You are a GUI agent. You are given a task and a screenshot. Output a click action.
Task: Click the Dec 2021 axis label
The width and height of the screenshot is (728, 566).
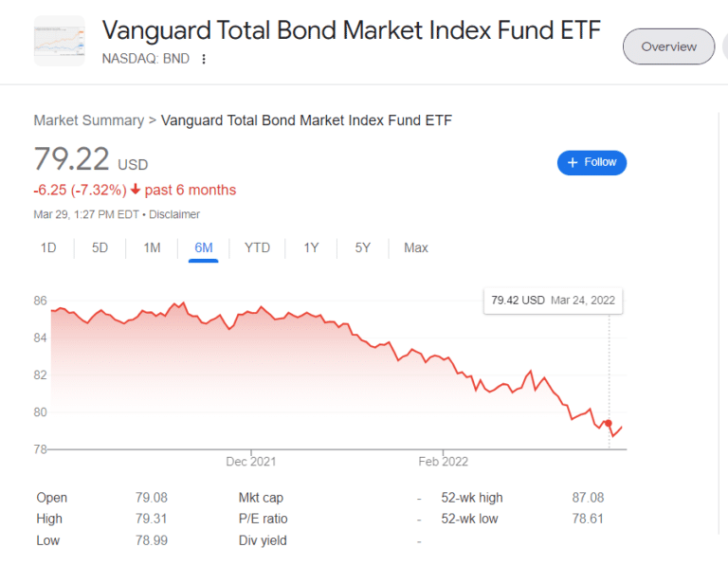[251, 462]
